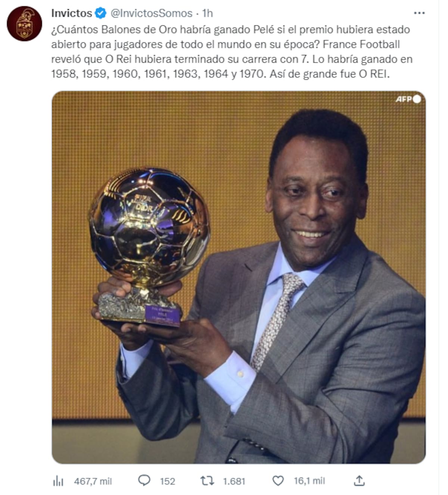Open the Pelé Ballon d'Or photo
Viewport: 448px width, 495px height.
click(x=239, y=277)
